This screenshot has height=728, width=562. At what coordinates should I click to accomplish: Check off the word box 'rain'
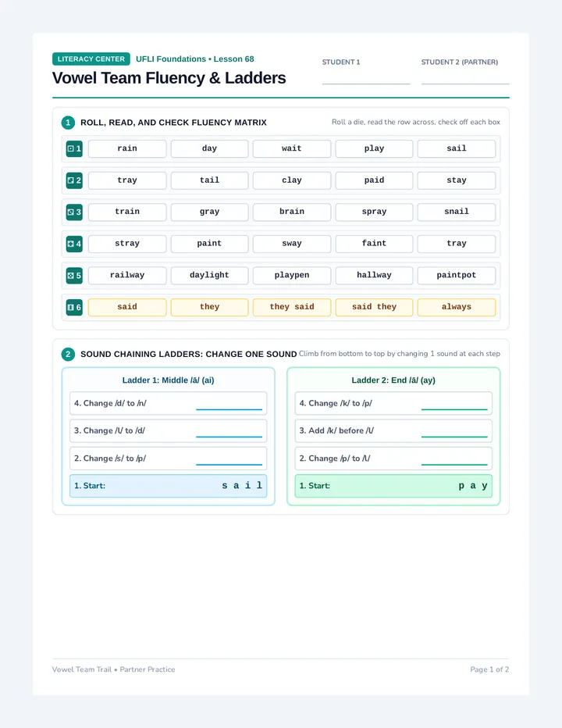pos(127,148)
